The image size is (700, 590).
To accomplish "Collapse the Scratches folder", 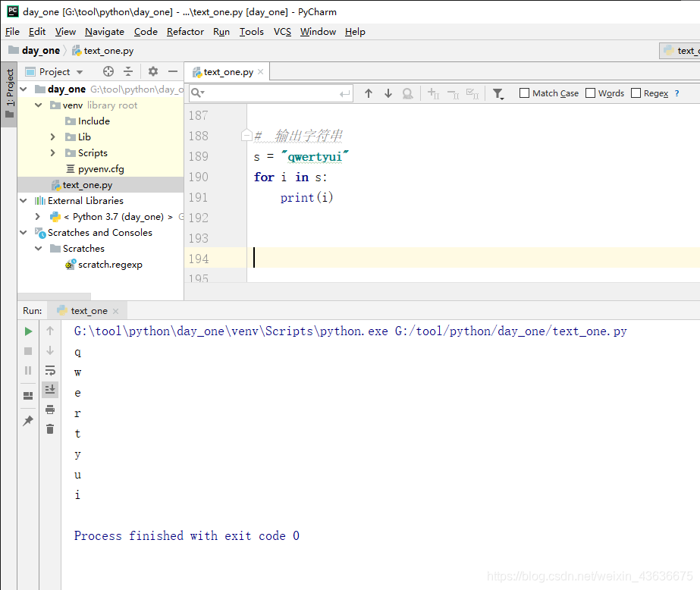I will point(39,249).
